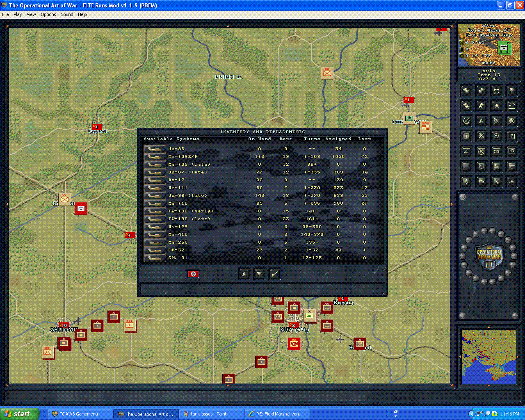Screen dimensions: 525x420
Task: Click the undo arrow icon
Action: click(511, 105)
